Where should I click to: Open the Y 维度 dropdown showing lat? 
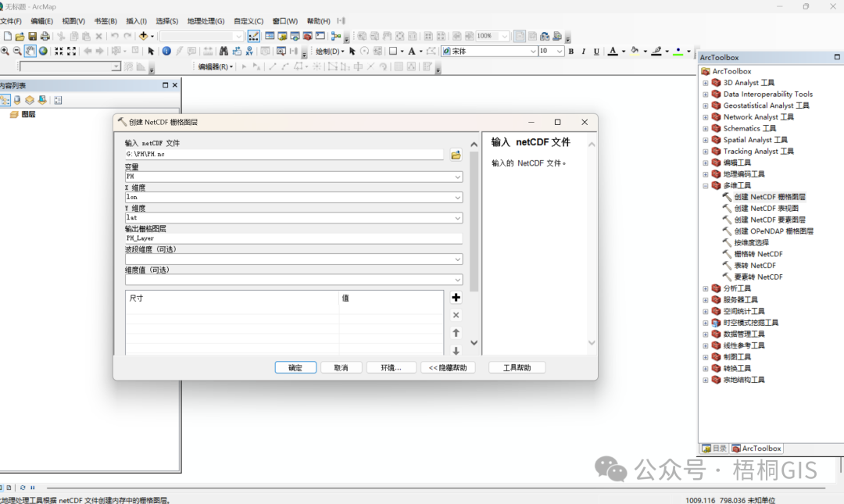tap(457, 218)
